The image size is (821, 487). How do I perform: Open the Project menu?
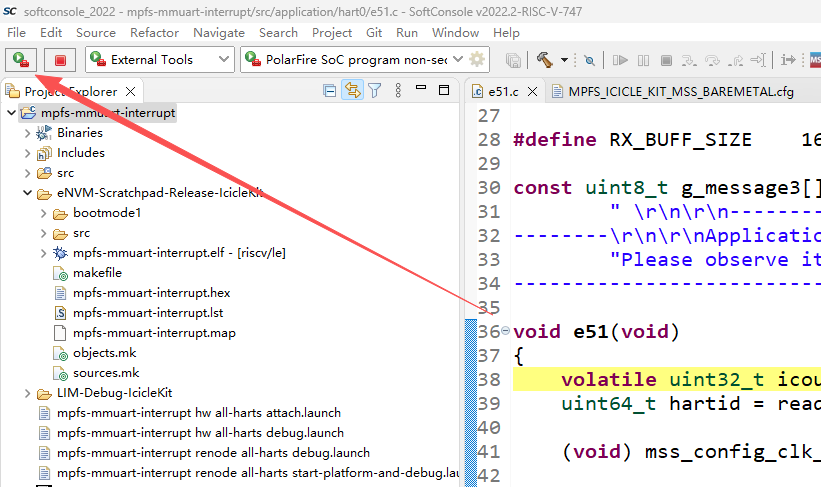click(x=332, y=32)
